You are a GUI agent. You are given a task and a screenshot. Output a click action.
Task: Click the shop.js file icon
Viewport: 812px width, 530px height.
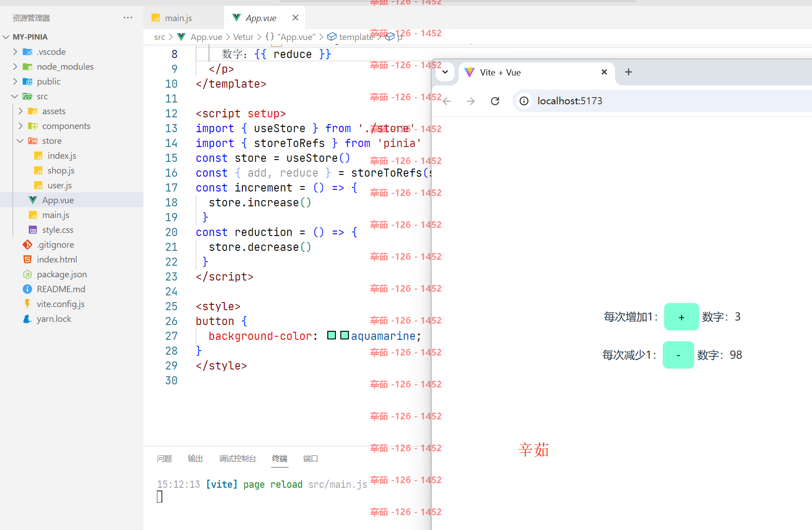pyautogui.click(x=38, y=170)
